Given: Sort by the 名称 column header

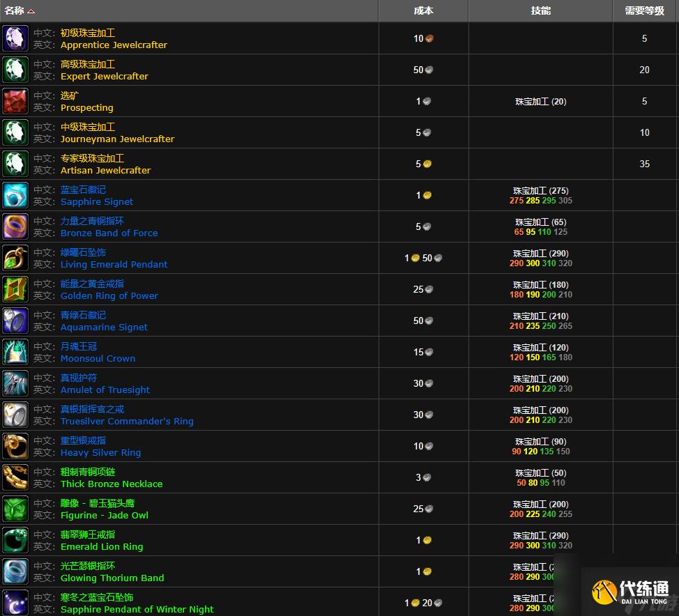Looking at the screenshot, I should click(15, 10).
